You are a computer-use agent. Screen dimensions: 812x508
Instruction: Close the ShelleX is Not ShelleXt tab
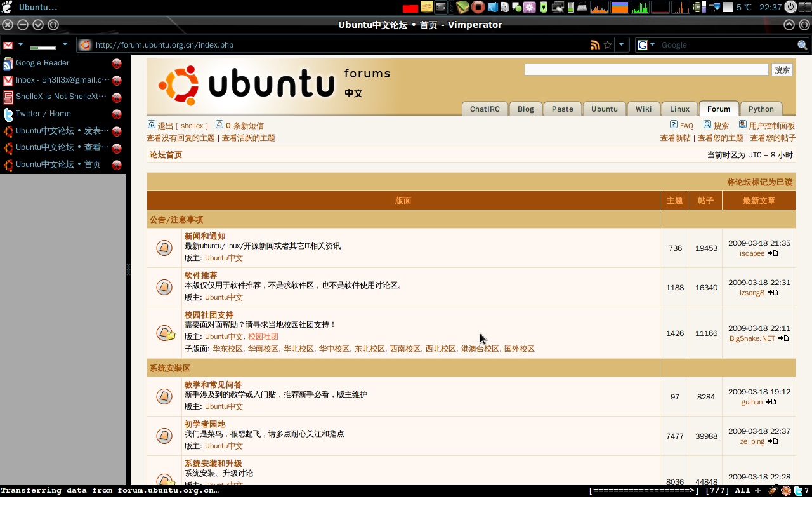[x=117, y=98]
